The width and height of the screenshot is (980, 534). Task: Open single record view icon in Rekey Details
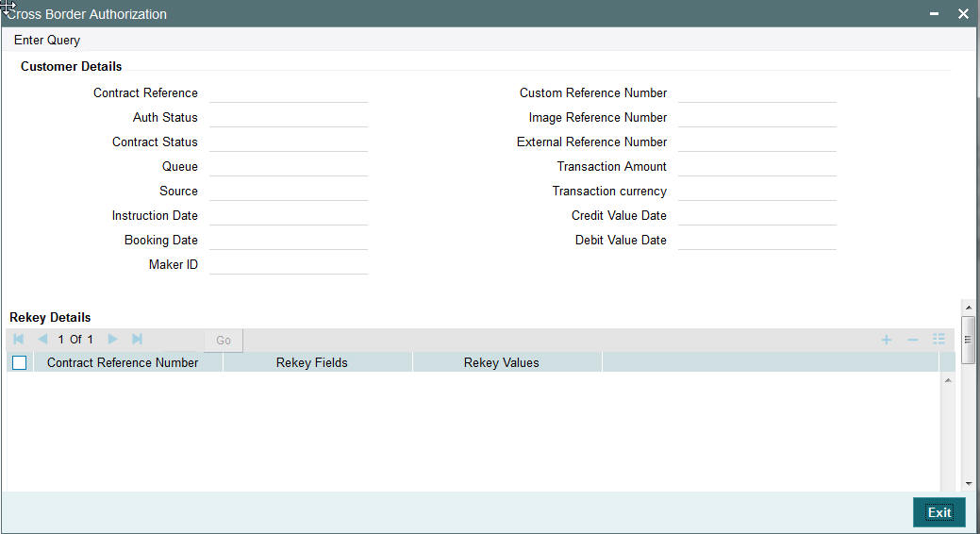tap(938, 339)
